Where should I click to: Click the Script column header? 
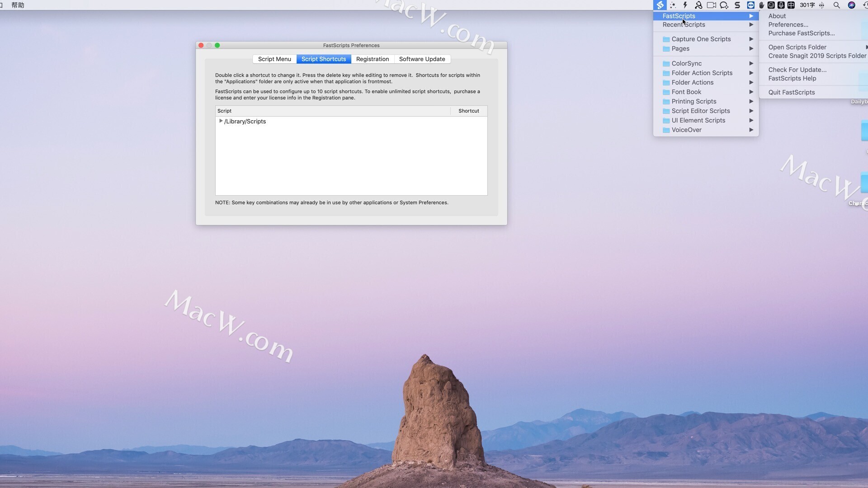tap(333, 111)
